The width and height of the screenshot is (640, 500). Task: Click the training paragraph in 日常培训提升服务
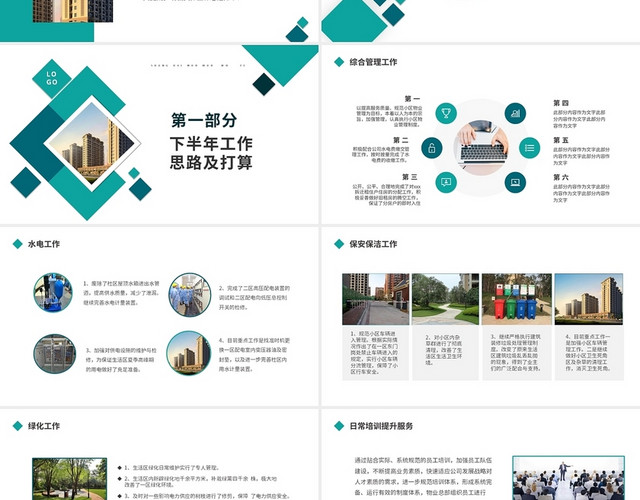click(x=423, y=476)
